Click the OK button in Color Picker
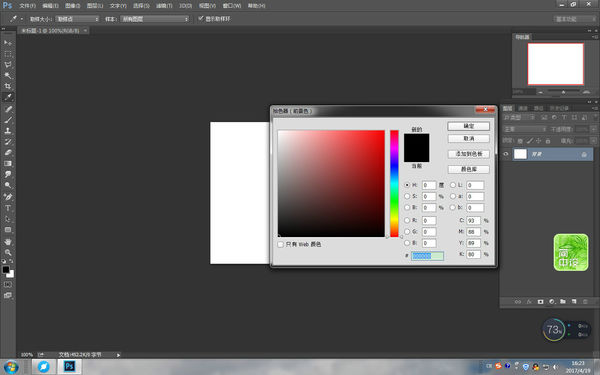600x375 pixels. pos(468,126)
